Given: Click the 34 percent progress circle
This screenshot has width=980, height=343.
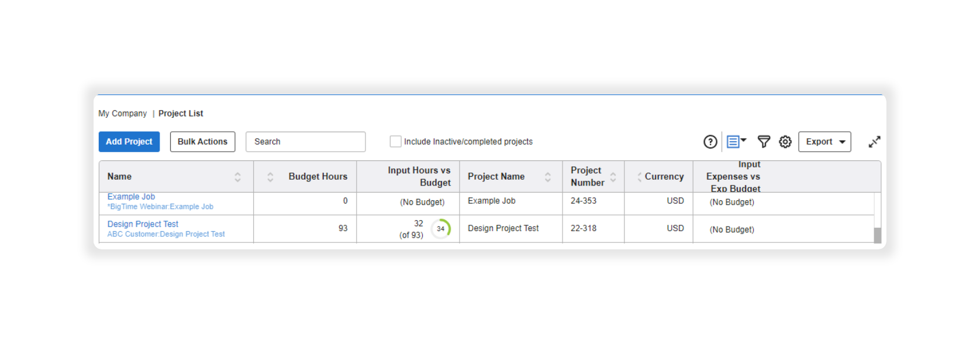Looking at the screenshot, I should point(441,229).
